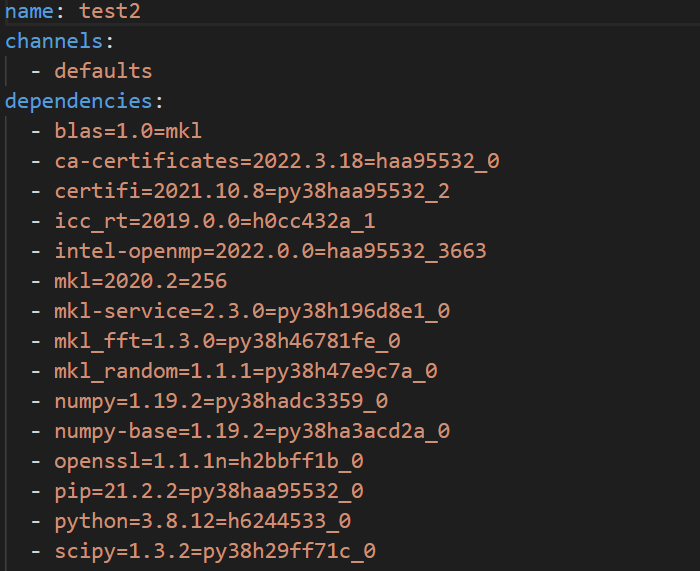Click the certifi=2021.10.8 entry
Screen dimensions: 700x571
pyautogui.click(x=252, y=191)
